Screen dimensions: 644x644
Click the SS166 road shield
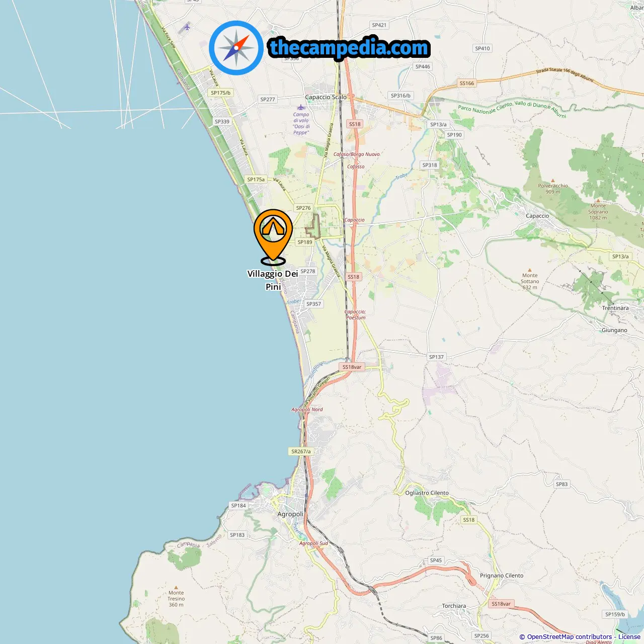point(467,83)
